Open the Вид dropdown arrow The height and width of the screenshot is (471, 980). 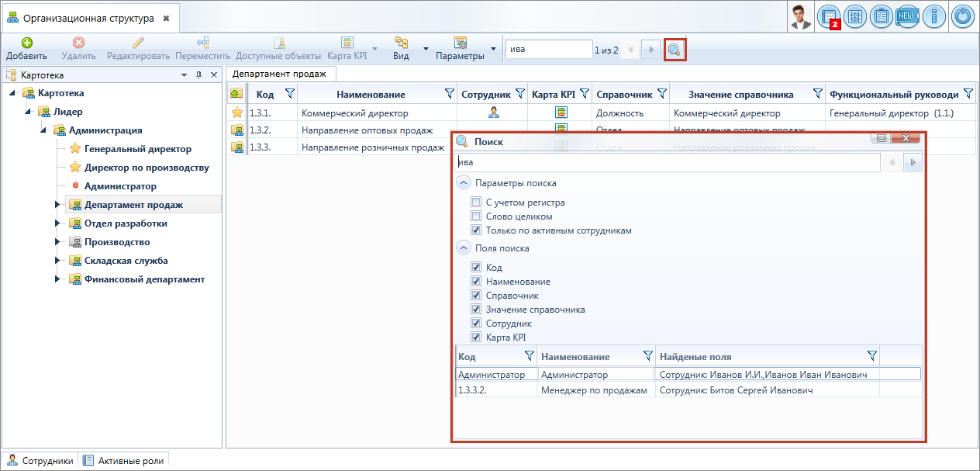[426, 49]
